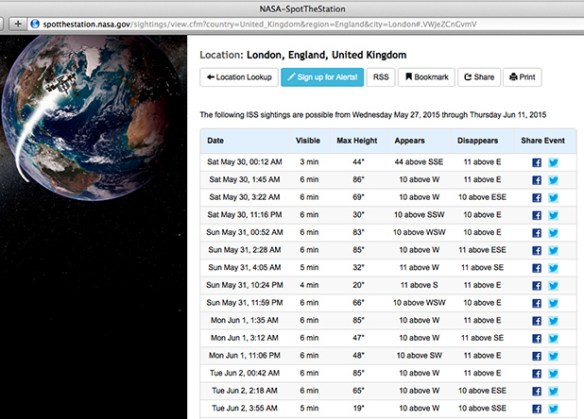Share Sun May 31, 00:52 AM sighting on Facebook
584x419 pixels.
pyautogui.click(x=537, y=233)
